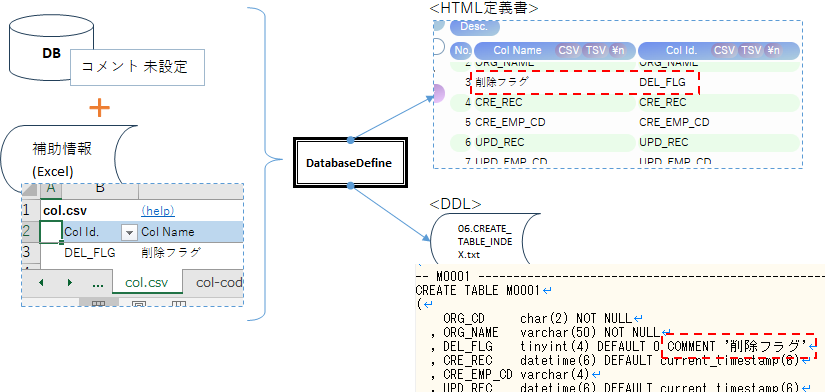Click the orange plus sign
825x392 pixels.
(99, 108)
